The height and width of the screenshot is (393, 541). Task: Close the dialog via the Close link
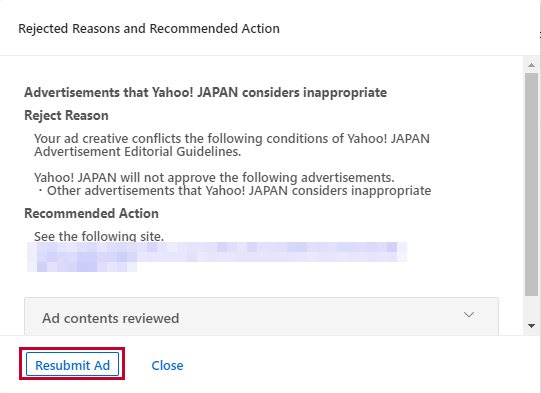tap(167, 365)
